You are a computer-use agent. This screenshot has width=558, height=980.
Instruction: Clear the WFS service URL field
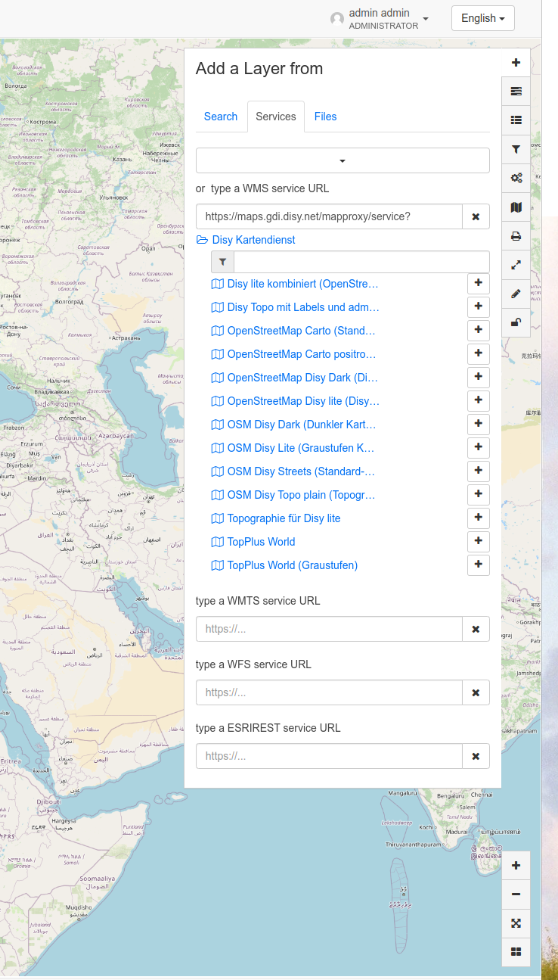click(476, 692)
